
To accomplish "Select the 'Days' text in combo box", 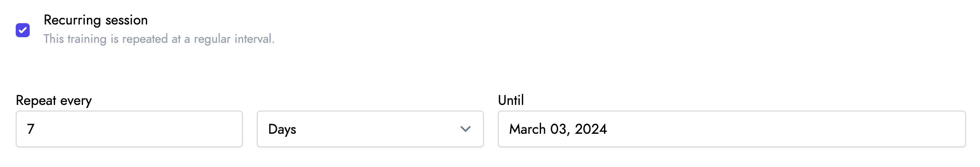I will point(282,129).
